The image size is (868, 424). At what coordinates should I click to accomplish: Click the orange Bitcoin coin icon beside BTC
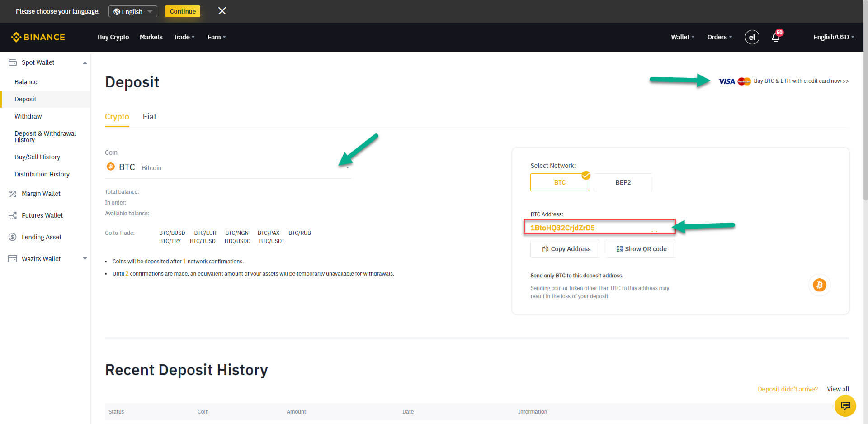(x=110, y=167)
